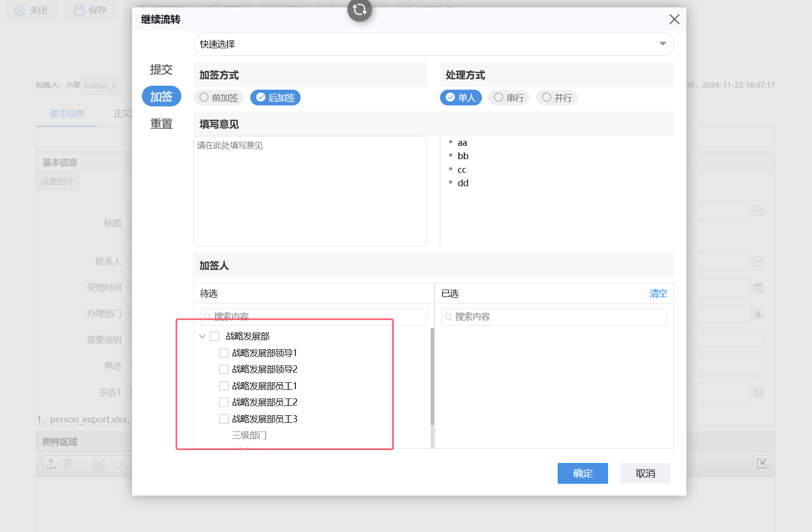812x532 pixels.
Task: Click the 清空 link to clear selected
Action: [x=658, y=294]
